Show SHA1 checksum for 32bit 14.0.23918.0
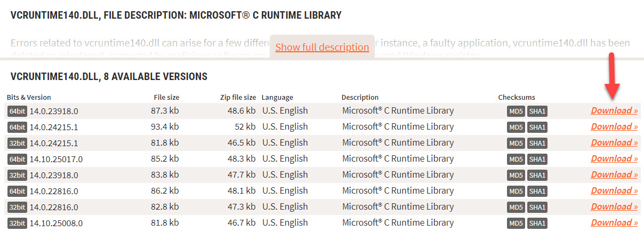Image resolution: width=644 pixels, height=231 pixels. [537, 176]
